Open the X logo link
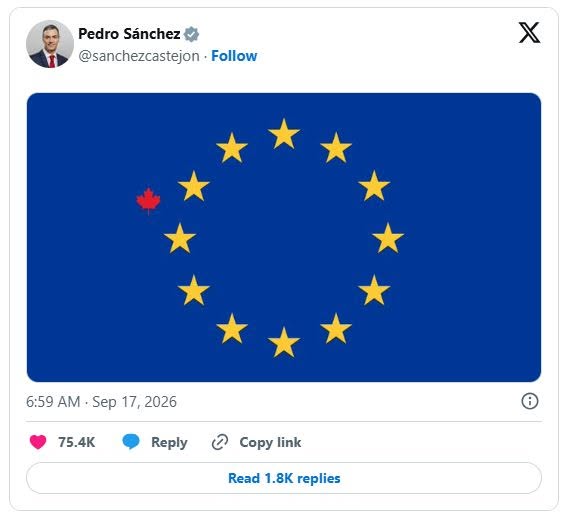Viewport: 566px width, 520px height. pyautogui.click(x=529, y=32)
